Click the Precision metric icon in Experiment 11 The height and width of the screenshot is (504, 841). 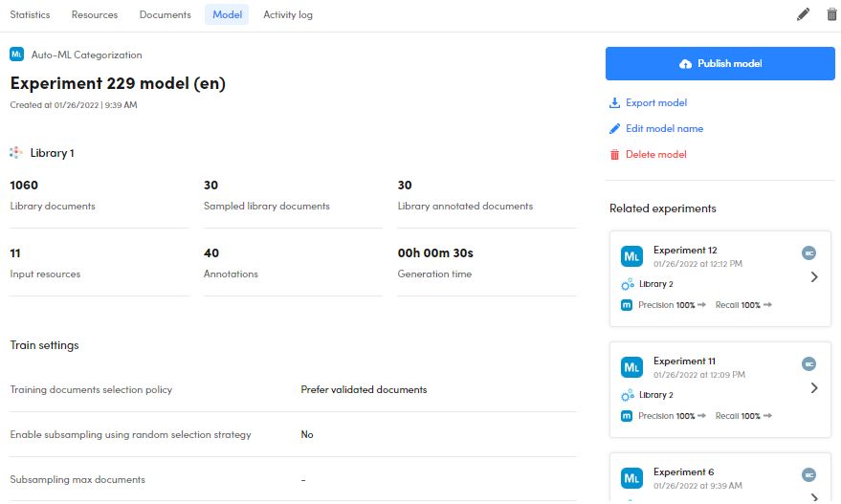(627, 416)
